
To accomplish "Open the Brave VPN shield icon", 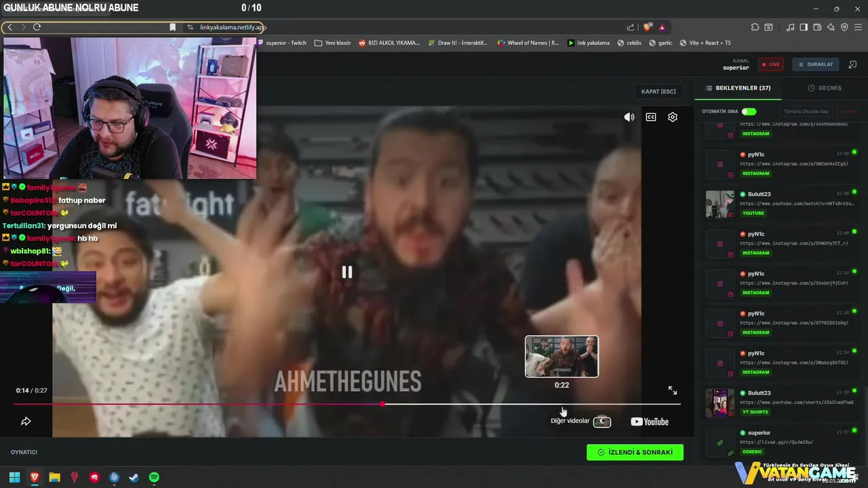I will 844,27.
